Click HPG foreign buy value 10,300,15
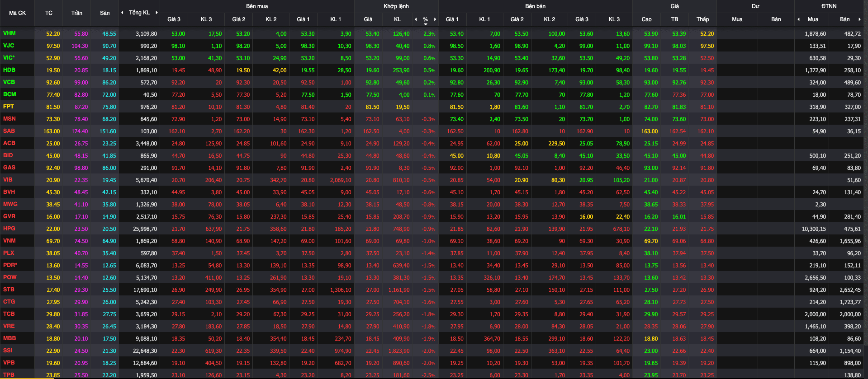The width and height of the screenshot is (868, 379). pos(814,229)
